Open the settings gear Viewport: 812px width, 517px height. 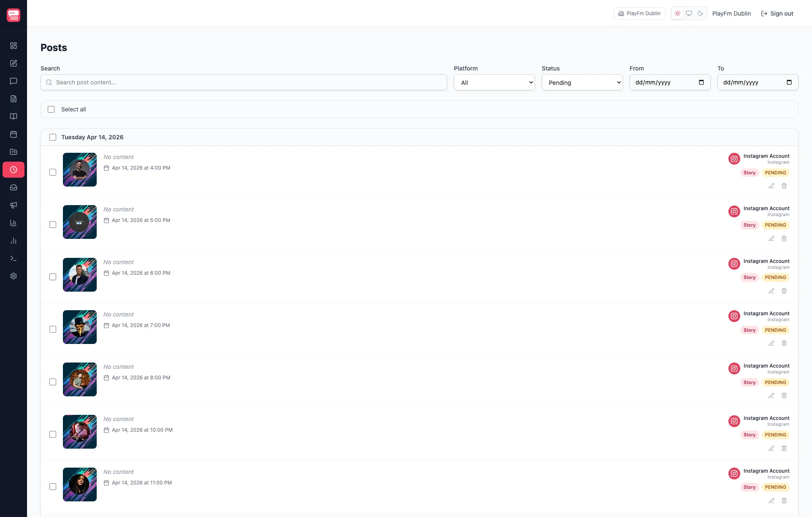14,276
